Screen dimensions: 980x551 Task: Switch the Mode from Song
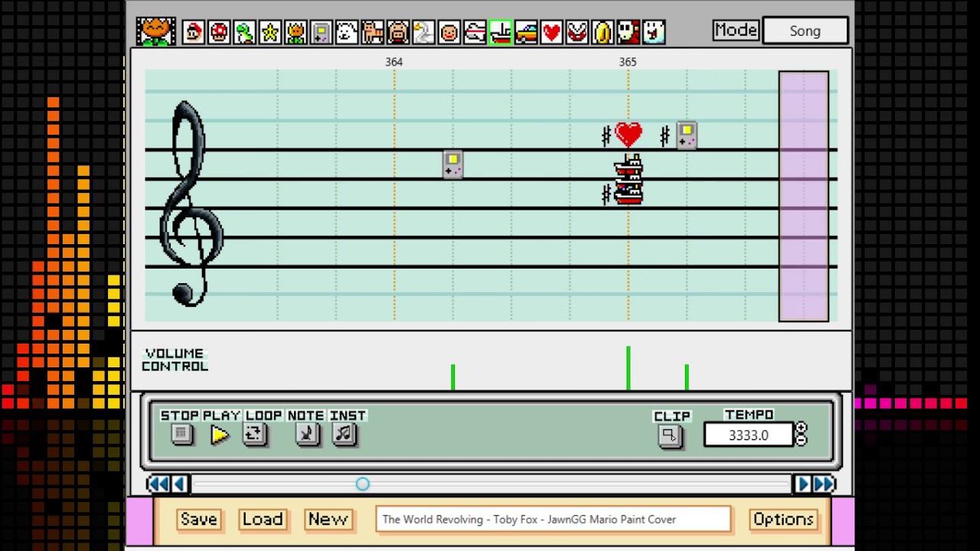click(805, 31)
